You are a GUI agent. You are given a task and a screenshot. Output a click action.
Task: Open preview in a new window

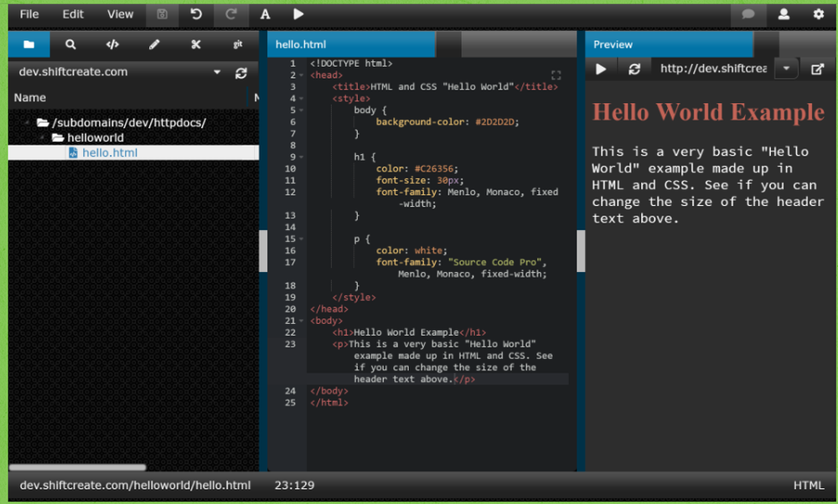point(817,69)
